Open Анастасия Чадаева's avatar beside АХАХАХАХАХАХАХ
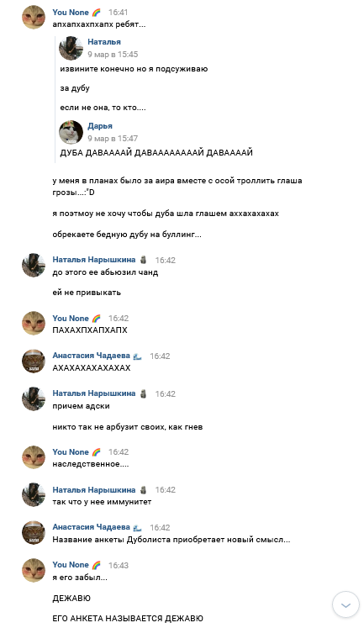The image size is (364, 628). pos(34,361)
